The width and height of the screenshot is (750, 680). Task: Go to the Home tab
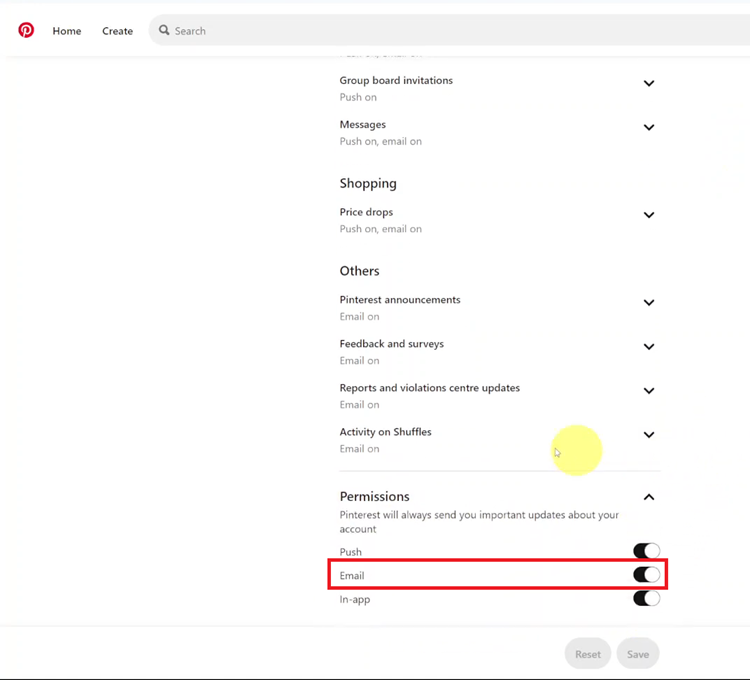point(67,31)
